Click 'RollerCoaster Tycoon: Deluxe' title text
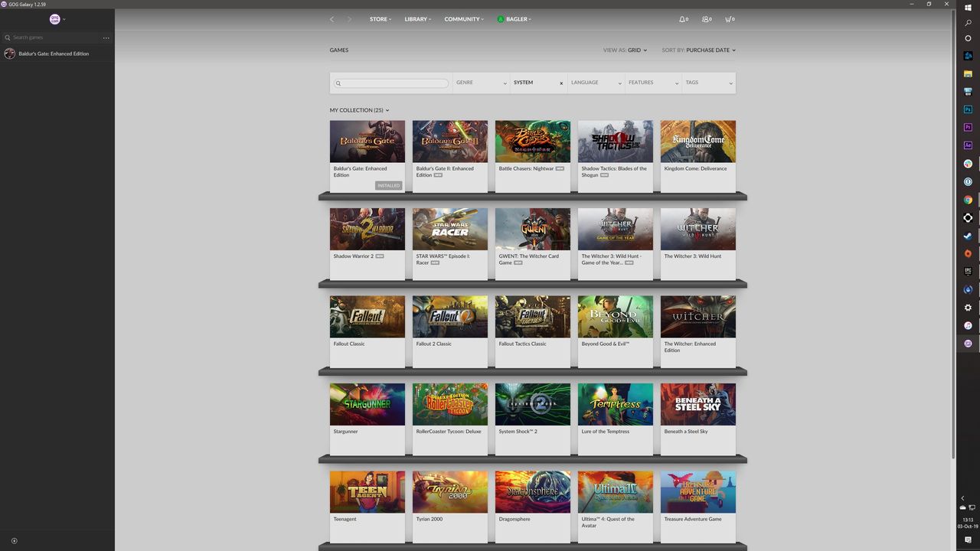The image size is (980, 551). coord(449,432)
